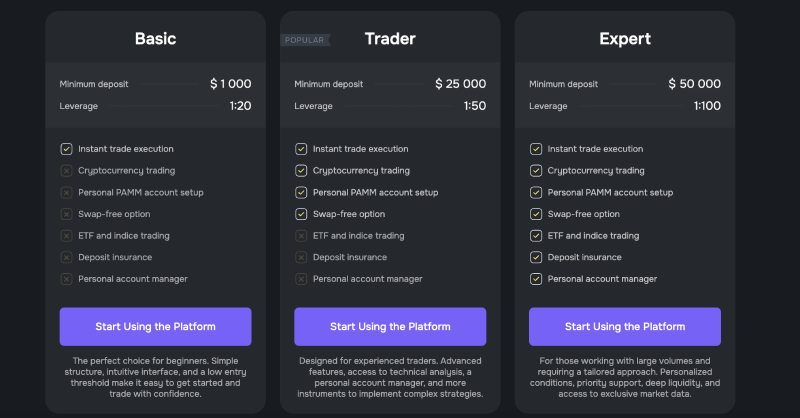Click Basic plan Personal PAMM account cross icon
The height and width of the screenshot is (418, 800).
pos(66,192)
